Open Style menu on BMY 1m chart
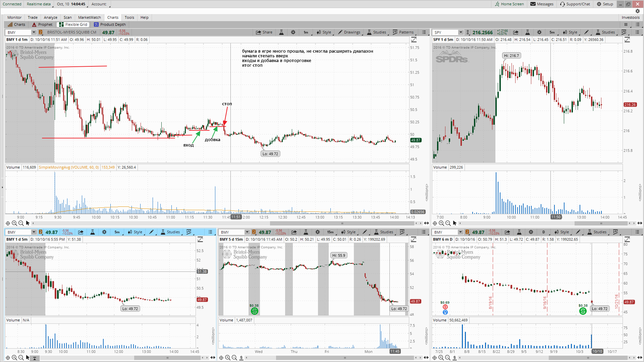Screen dimensions: 644x362 pos(324,32)
